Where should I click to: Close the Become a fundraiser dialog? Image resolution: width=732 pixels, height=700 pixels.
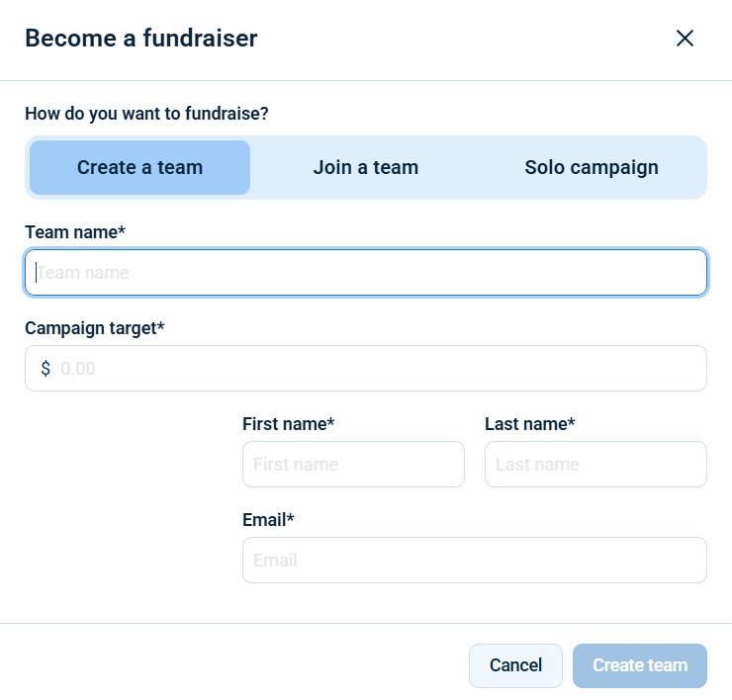pos(685,39)
